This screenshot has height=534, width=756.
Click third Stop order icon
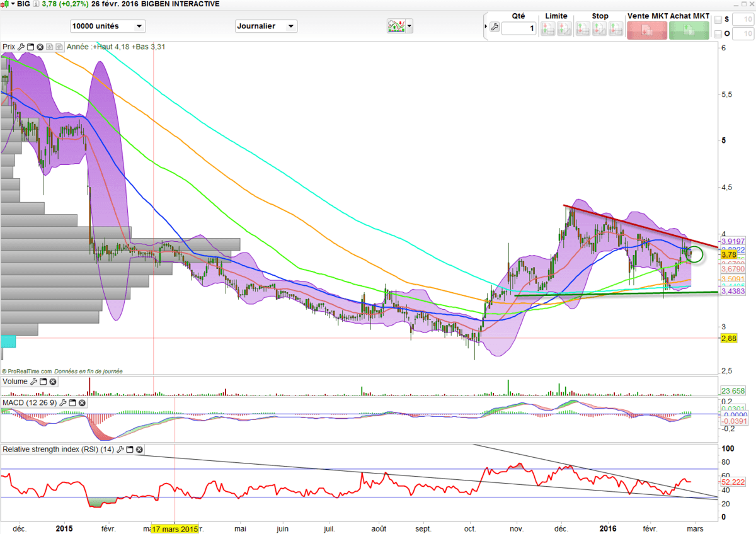616,29
